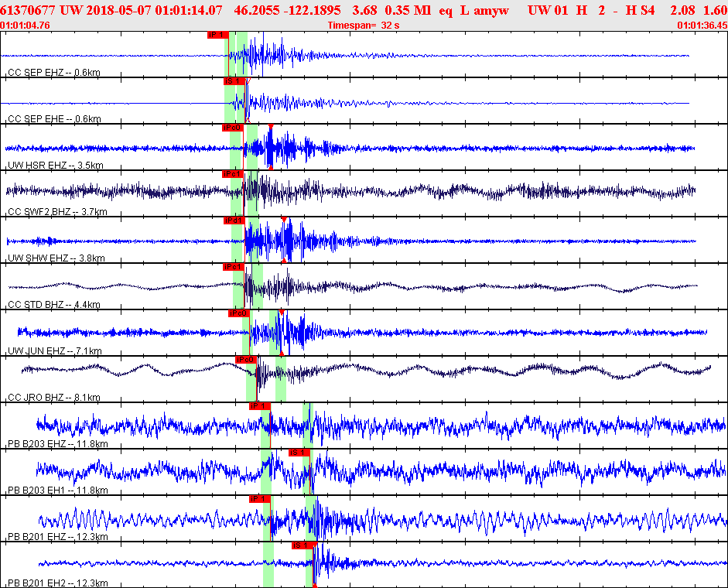The height and width of the screenshot is (588, 728).
Task: Click the iPc0 pick flag on HSR EHZ
Action: [x=233, y=128]
